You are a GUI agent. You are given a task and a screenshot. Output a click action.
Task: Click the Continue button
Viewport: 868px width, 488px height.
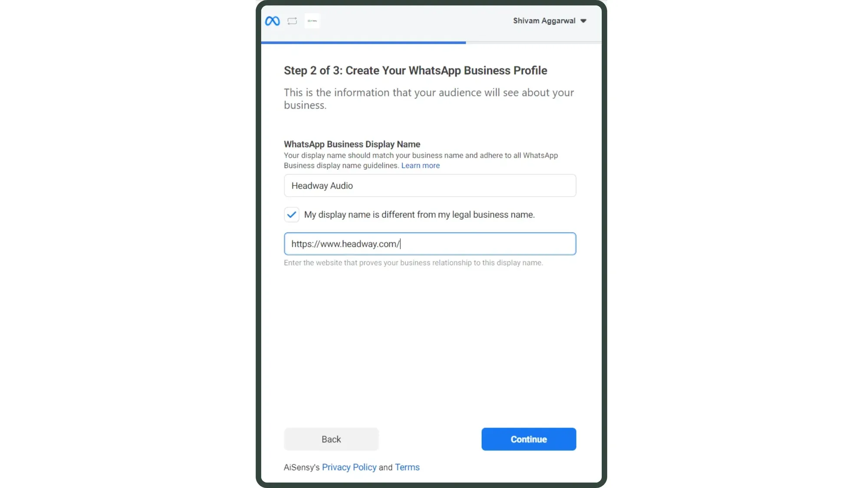pyautogui.click(x=529, y=439)
